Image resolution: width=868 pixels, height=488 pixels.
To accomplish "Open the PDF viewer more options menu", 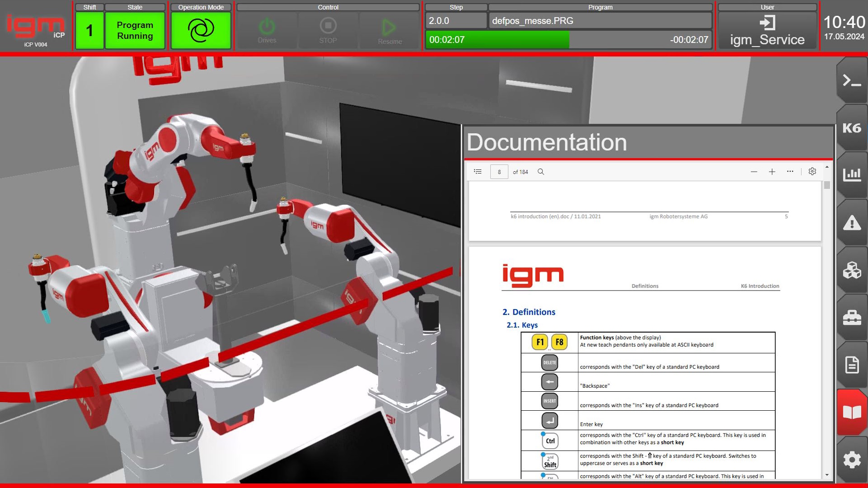I will [x=790, y=172].
